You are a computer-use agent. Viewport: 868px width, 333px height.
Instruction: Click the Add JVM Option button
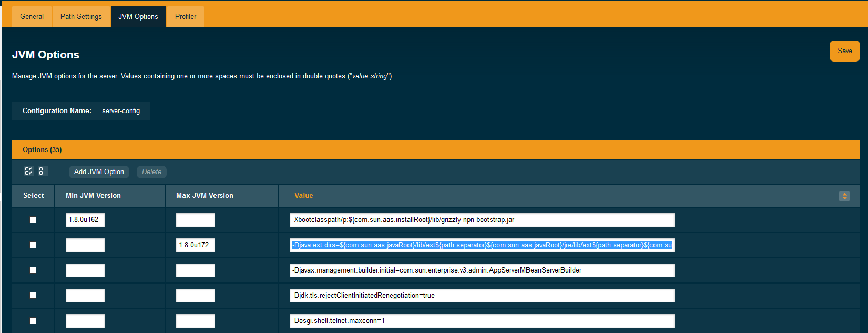99,172
